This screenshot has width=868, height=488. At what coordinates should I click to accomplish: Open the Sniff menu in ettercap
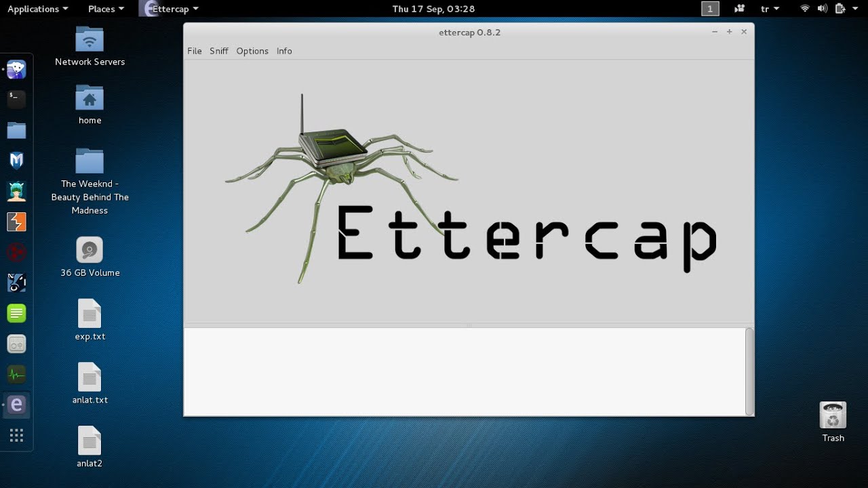click(x=219, y=51)
